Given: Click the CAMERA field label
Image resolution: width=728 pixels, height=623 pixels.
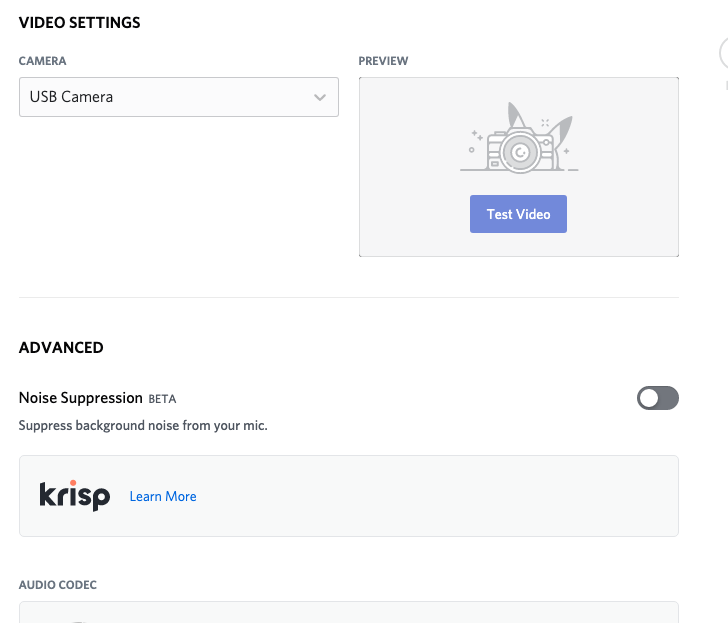Looking at the screenshot, I should point(42,61).
